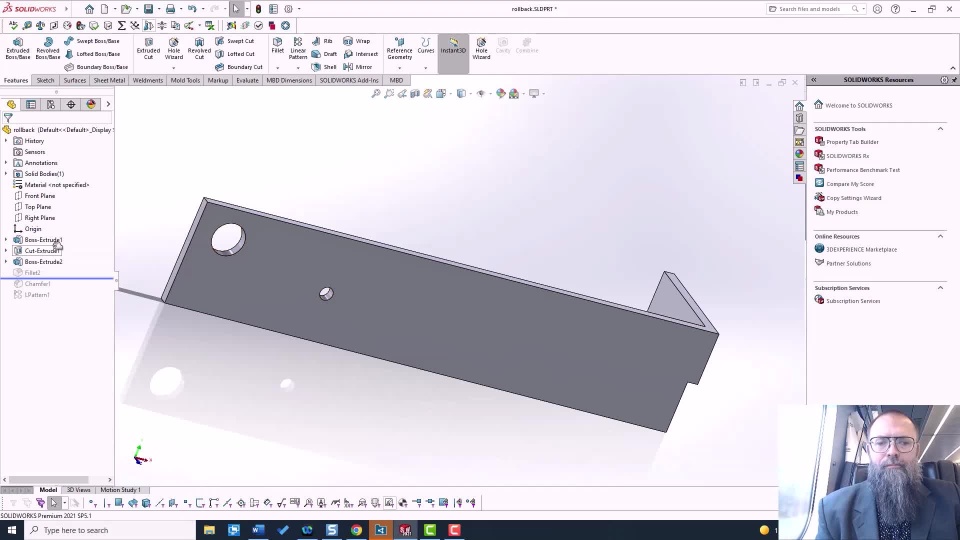Open DisplayManager tab icon
Viewport: 960px width, 540px height.
point(91,105)
